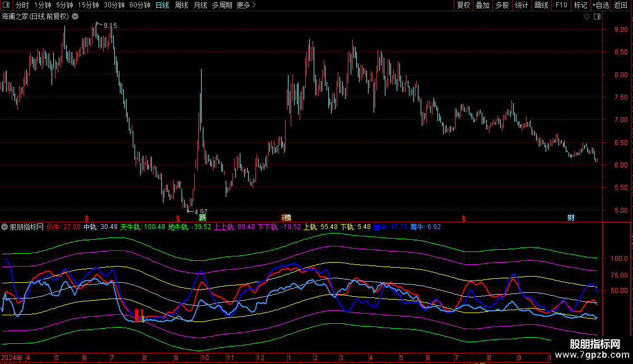Toggle the right side panel icon

point(597,17)
